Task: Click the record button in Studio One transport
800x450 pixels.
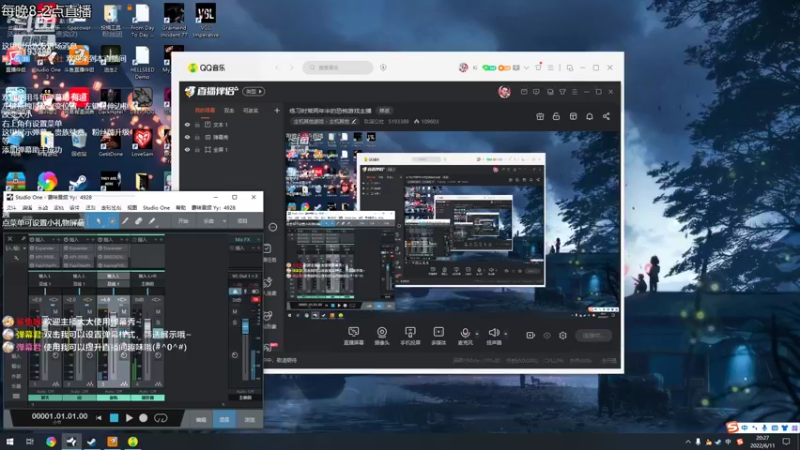Action: click(x=143, y=418)
